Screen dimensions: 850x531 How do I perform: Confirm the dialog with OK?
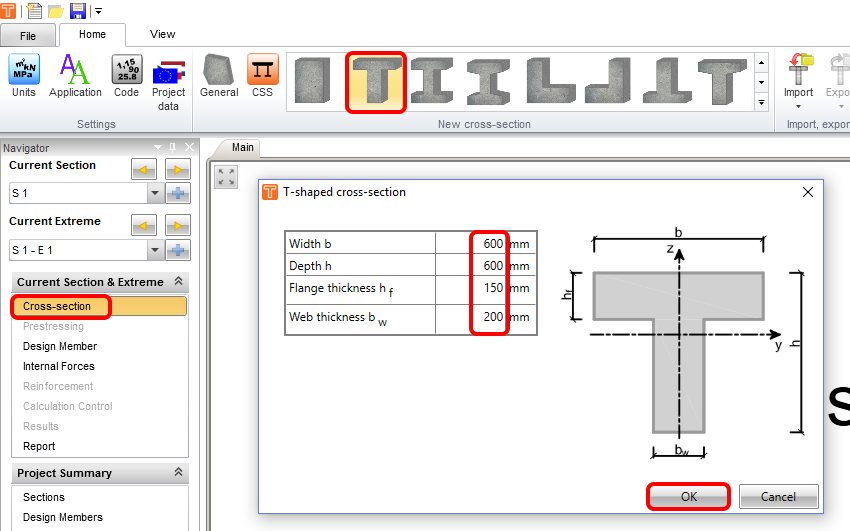pyautogui.click(x=688, y=496)
